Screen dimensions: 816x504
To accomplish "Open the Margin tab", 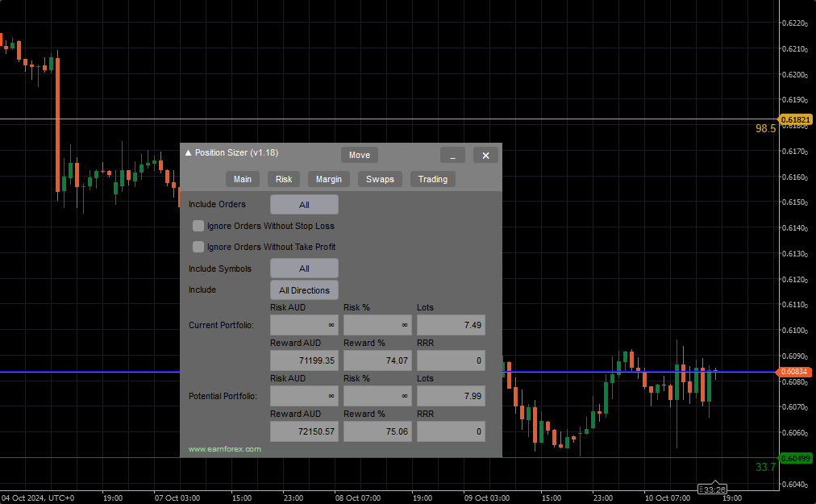I will (328, 179).
